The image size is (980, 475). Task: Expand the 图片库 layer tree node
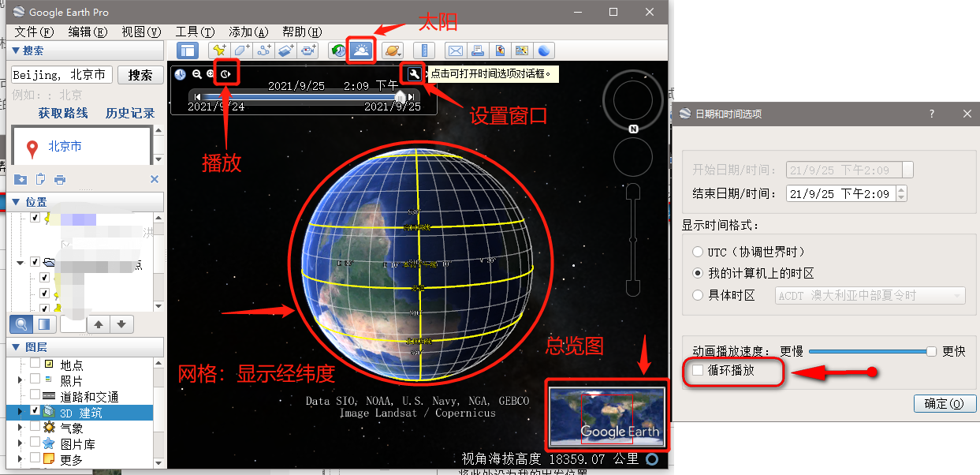tap(20, 443)
